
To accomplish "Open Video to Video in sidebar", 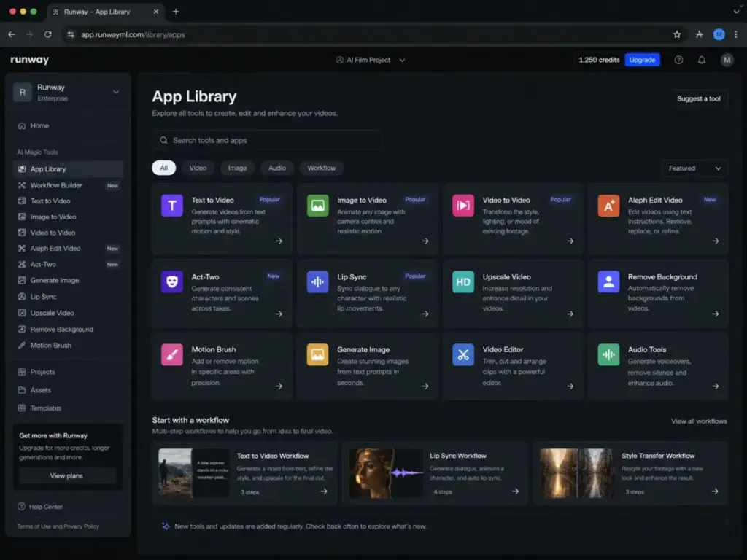I will [x=68, y=233].
